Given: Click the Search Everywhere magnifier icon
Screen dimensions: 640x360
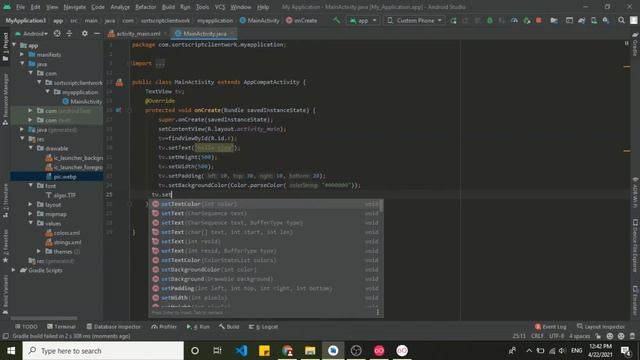Looking at the screenshot, I should 621,20.
